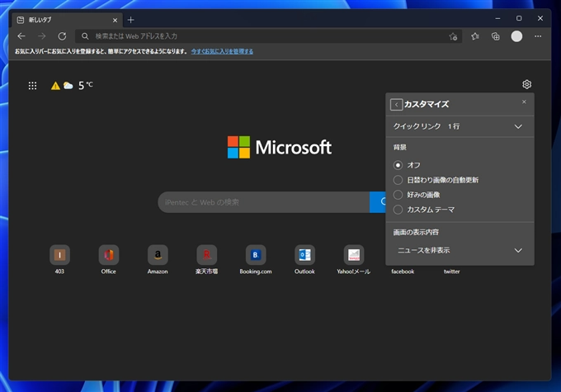Open the Favorites list icon in toolbar
This screenshot has width=561, height=392.
(x=474, y=36)
